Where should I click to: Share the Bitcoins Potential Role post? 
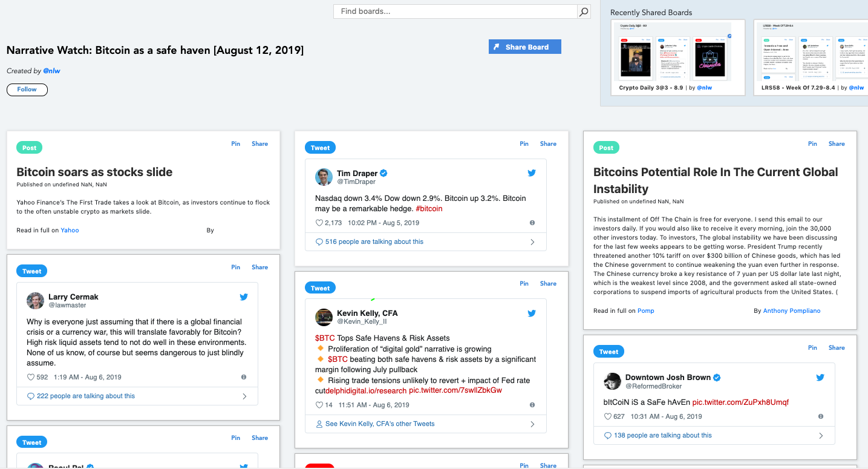tap(837, 144)
